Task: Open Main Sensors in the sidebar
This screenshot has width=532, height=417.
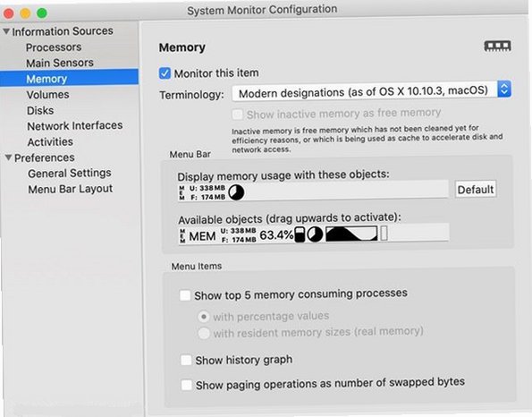Action: coord(60,63)
